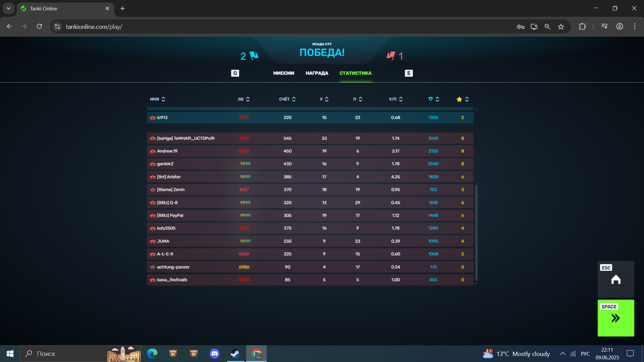Screen dimensions: 644x362
Task: Select player [baHga] TeMHA9I_UCTOPu9I
Action: (x=310, y=138)
